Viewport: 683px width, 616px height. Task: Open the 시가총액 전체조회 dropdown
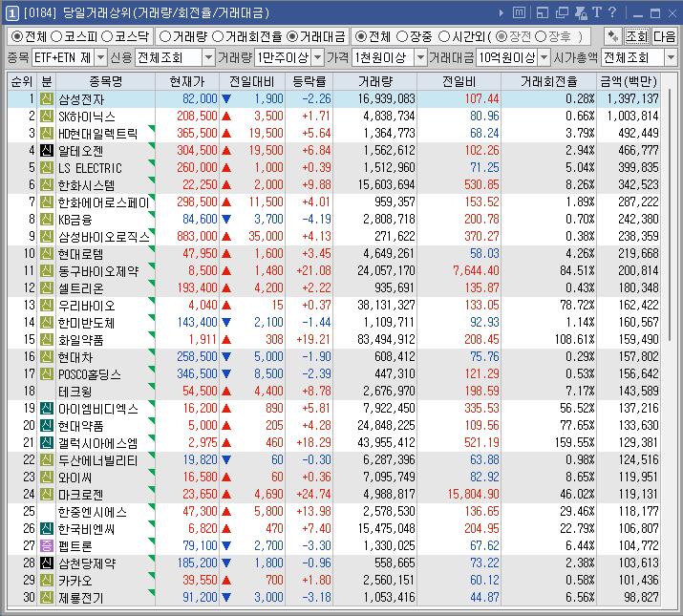pos(671,57)
